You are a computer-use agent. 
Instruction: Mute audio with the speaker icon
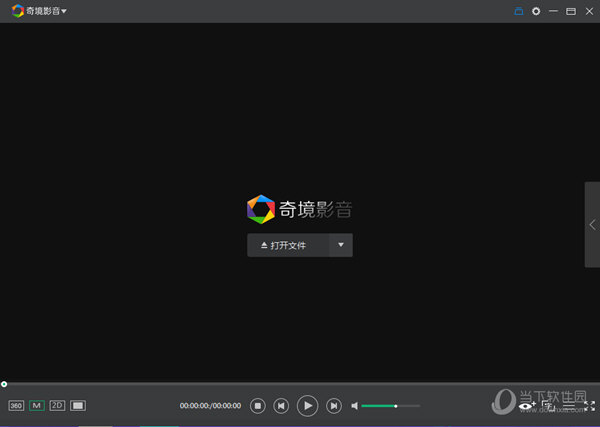[x=355, y=406]
